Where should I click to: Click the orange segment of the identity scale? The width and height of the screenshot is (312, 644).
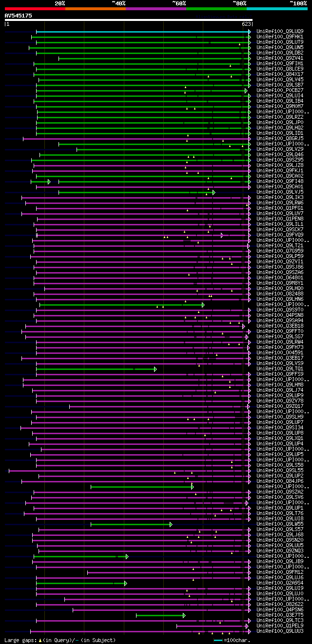95,9
